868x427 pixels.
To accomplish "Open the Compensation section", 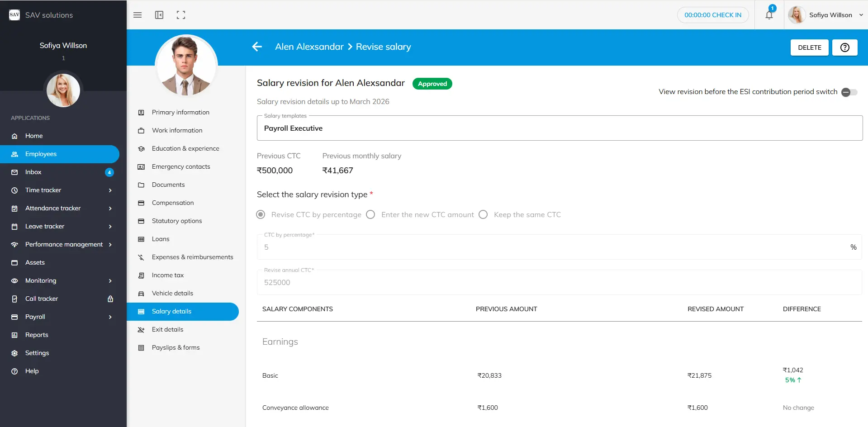I will pos(173,203).
